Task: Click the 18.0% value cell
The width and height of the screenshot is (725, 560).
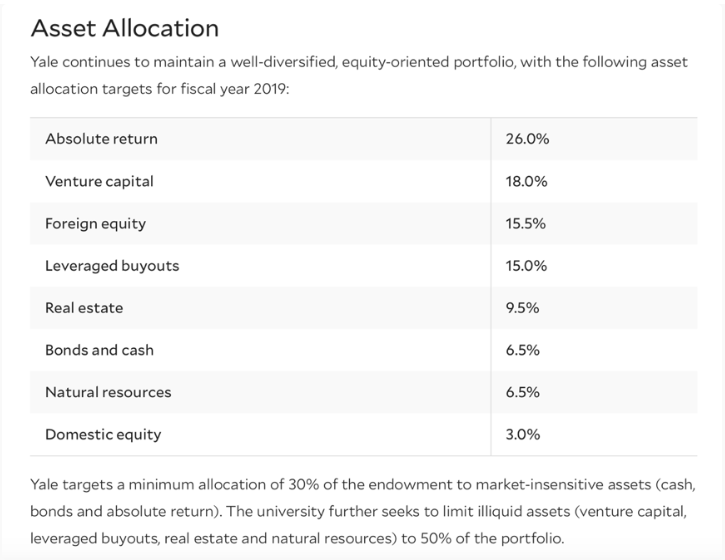Action: click(527, 182)
